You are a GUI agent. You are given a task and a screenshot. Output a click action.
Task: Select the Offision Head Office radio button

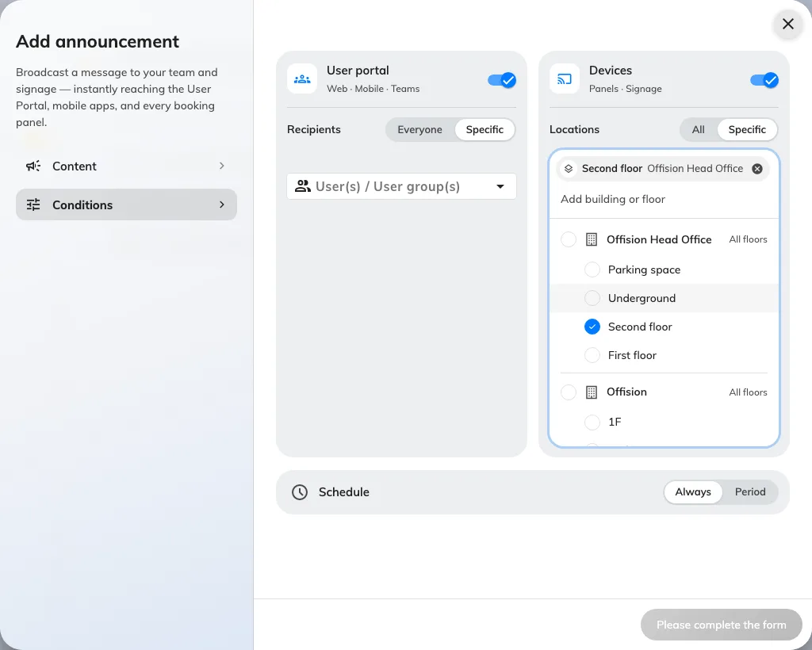(x=569, y=239)
